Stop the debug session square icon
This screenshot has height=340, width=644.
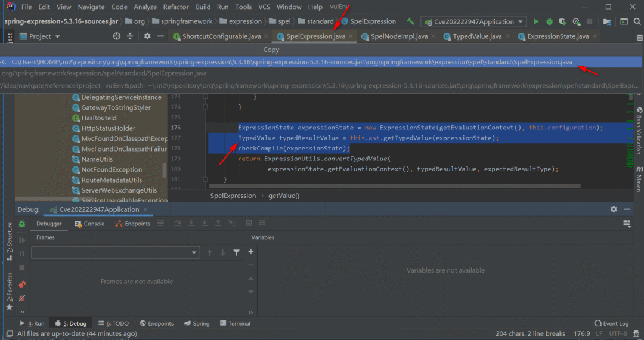point(22,267)
